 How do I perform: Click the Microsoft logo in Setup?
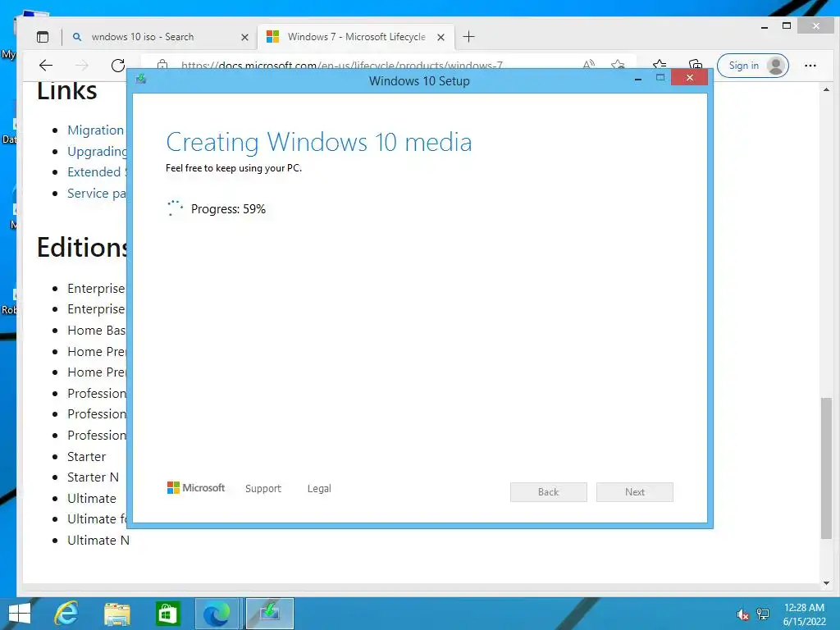pos(196,487)
